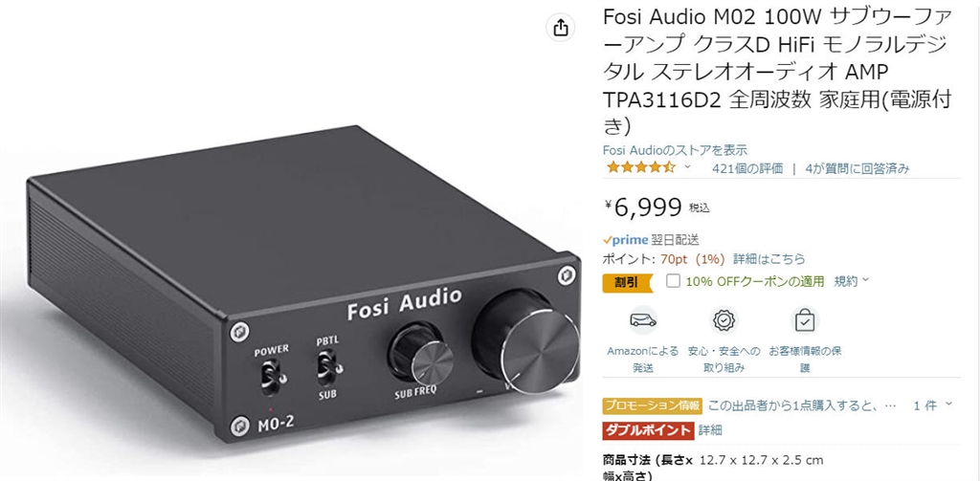Viewport: 980px width, 481px height.
Task: Click the security badge icon
Action: tap(724, 320)
